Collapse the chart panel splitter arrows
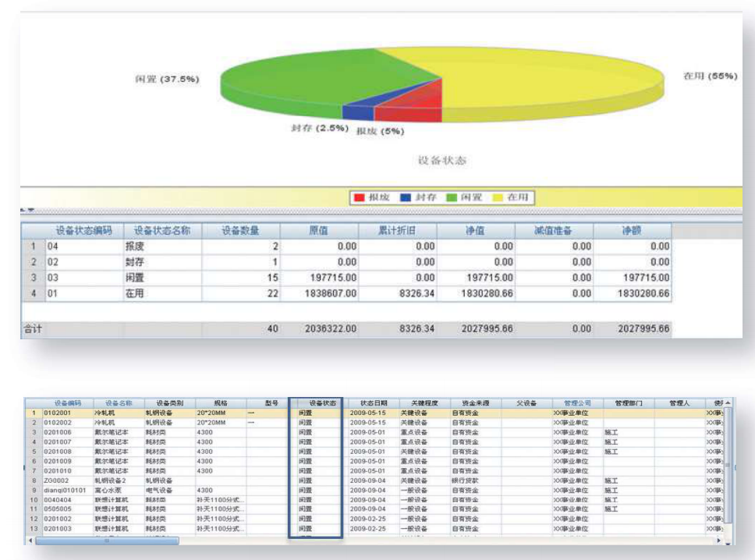Viewport: 755px width, 560px height. tap(27, 211)
